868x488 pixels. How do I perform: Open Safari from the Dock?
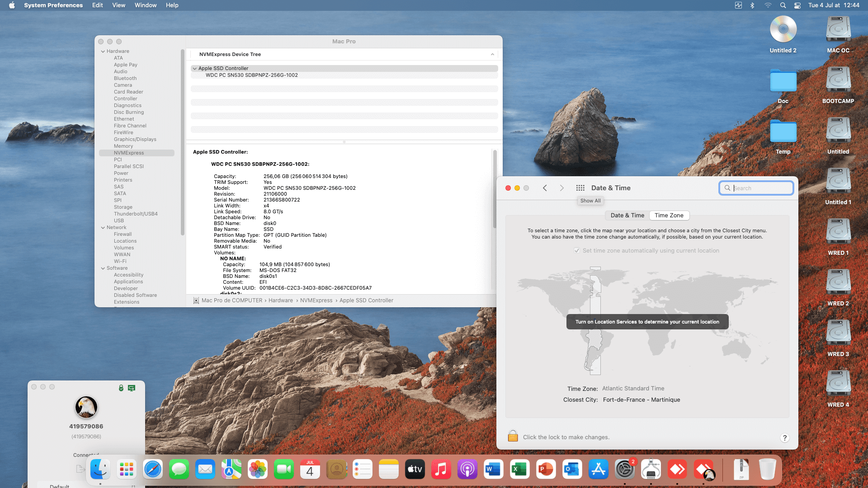point(153,469)
